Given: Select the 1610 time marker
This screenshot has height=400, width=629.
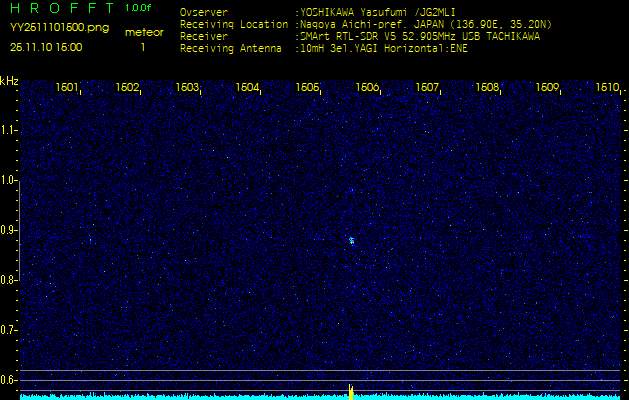Looking at the screenshot, I should tap(607, 88).
